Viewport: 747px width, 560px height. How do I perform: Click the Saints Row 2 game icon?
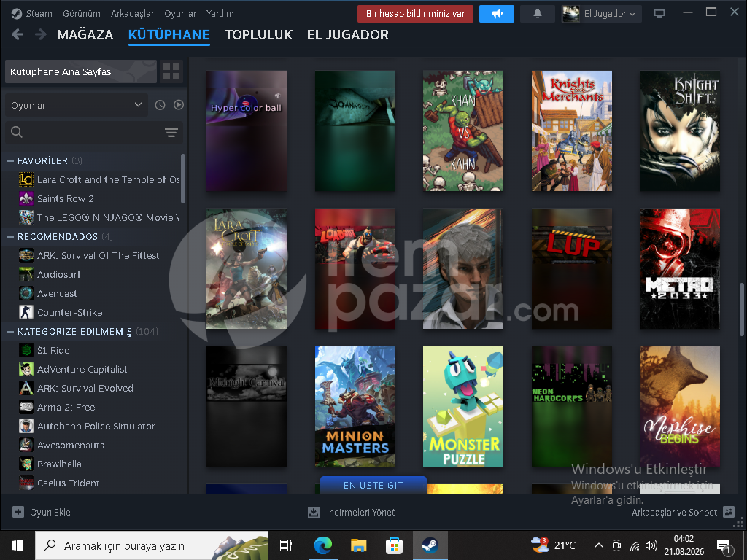pyautogui.click(x=26, y=198)
